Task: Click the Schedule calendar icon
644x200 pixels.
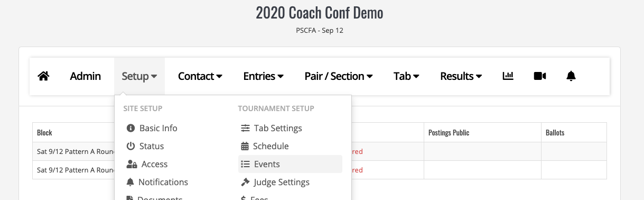Action: (x=245, y=146)
